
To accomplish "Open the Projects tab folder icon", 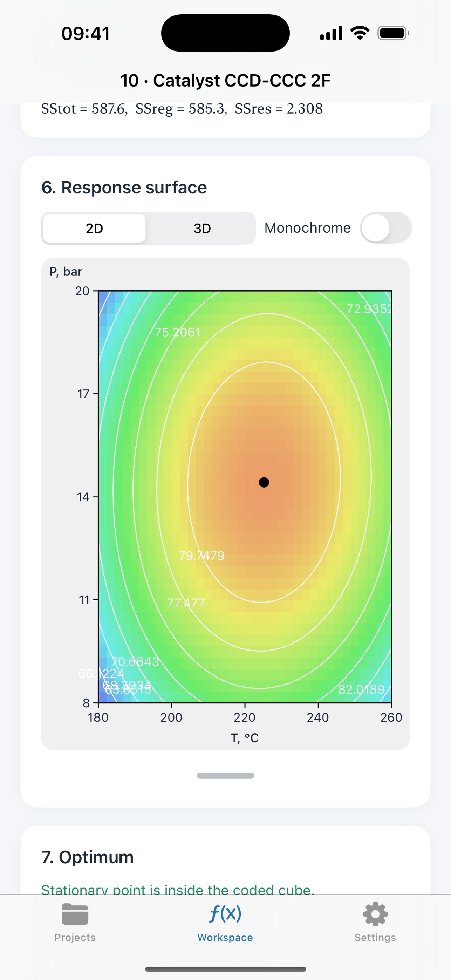I will (x=75, y=914).
